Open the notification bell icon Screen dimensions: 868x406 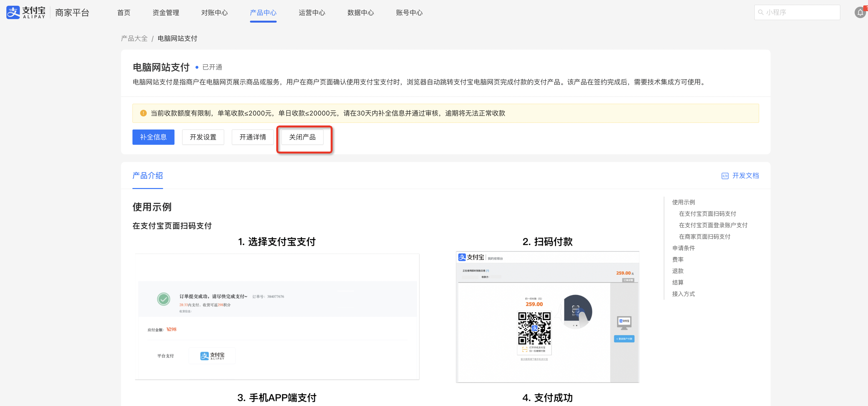tap(860, 12)
